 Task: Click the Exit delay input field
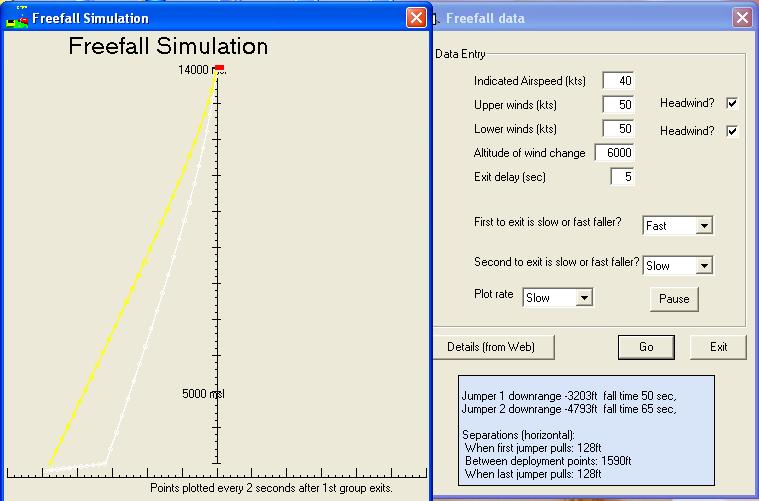click(622, 177)
